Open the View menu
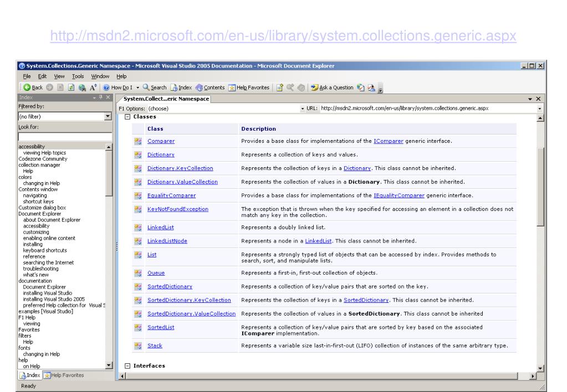Image resolution: width=567 pixels, height=392 pixels. pos(59,76)
